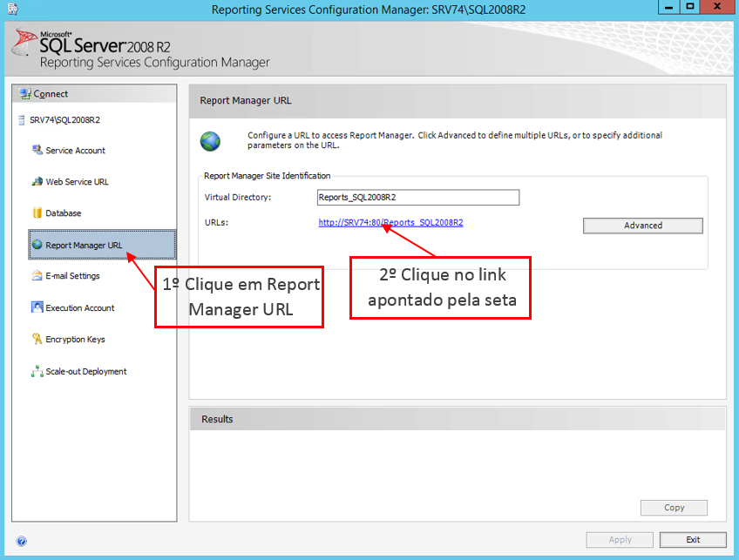
Task: Click the Report Manager URL page heading
Action: pos(246,101)
